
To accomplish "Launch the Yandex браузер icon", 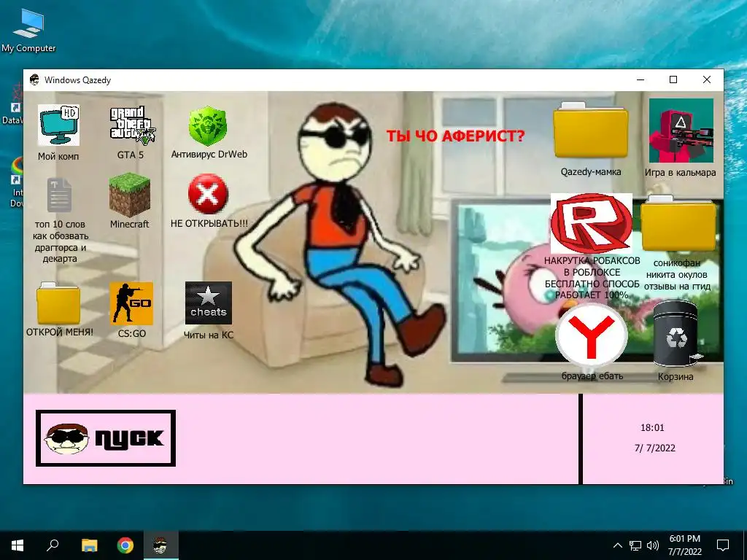I will 591,335.
